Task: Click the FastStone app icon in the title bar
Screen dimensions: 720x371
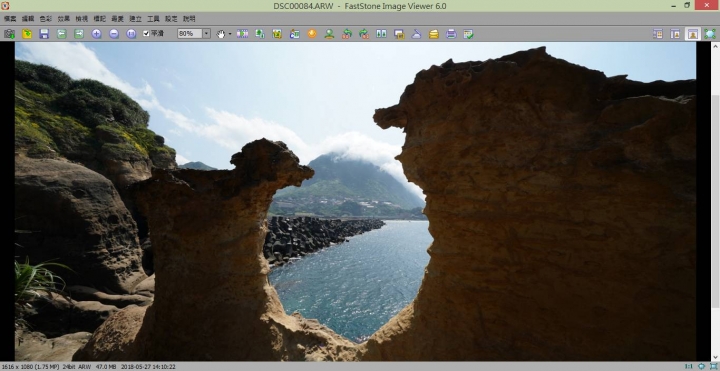Action: [x=5, y=6]
